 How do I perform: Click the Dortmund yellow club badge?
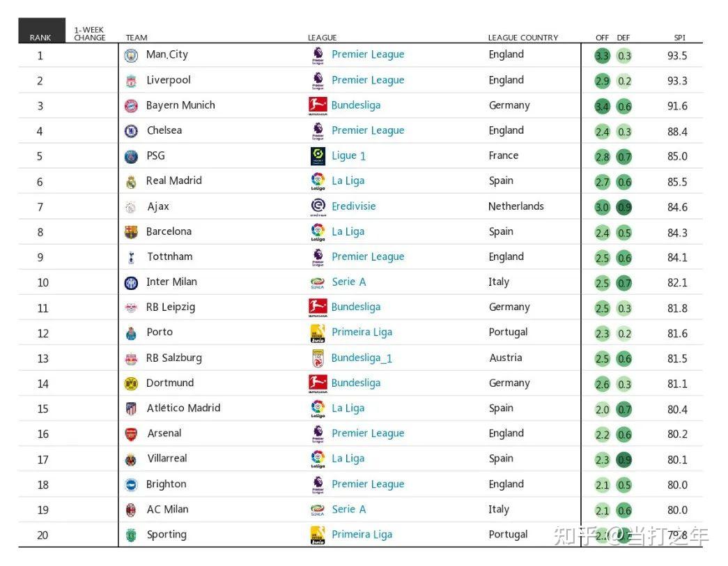(x=131, y=383)
